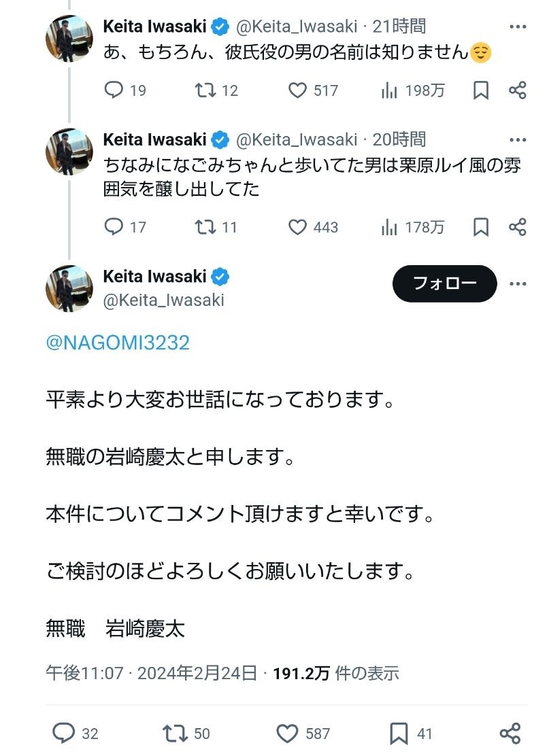Click the フォロー follow button
Viewport: 549px width, 756px height.
coord(445,283)
